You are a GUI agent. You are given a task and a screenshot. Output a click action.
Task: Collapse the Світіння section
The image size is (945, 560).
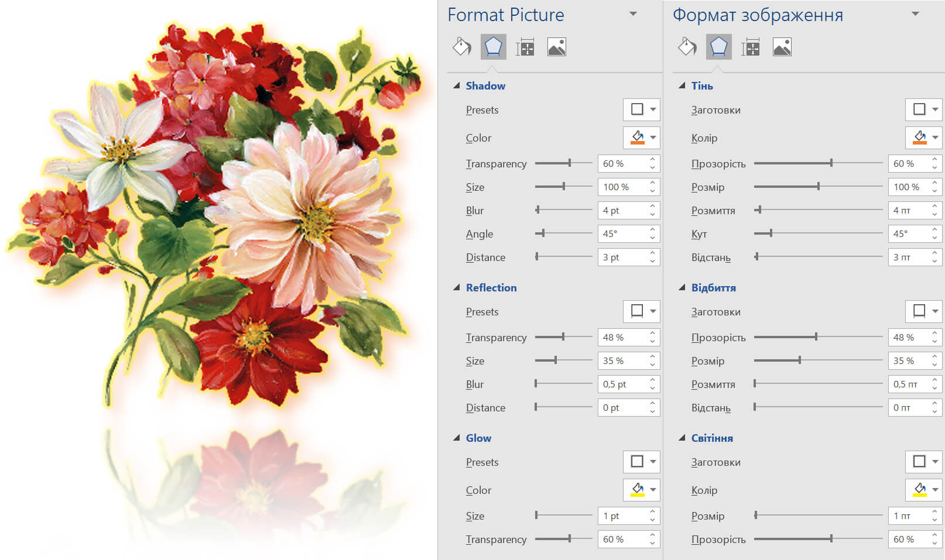coord(682,438)
